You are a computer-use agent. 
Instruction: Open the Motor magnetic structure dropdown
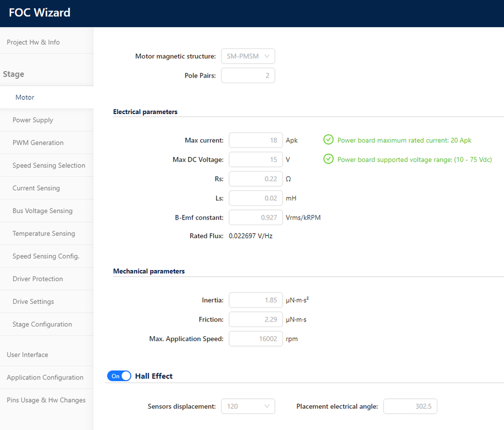pos(248,56)
